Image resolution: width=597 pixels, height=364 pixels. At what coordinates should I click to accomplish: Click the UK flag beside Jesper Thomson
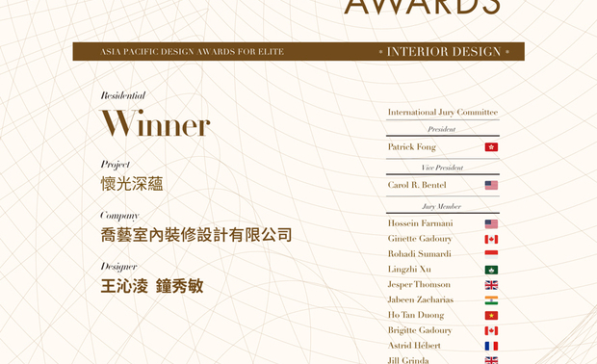(x=491, y=285)
